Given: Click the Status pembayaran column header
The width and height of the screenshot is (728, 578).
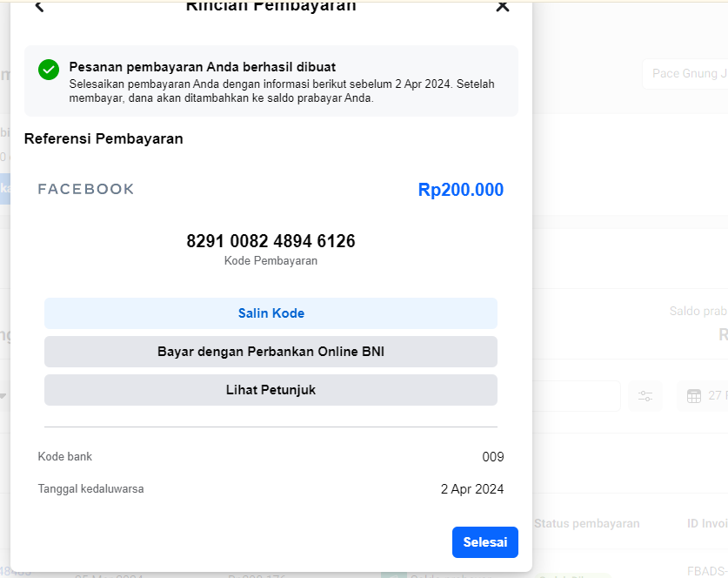Looking at the screenshot, I should [x=587, y=523].
